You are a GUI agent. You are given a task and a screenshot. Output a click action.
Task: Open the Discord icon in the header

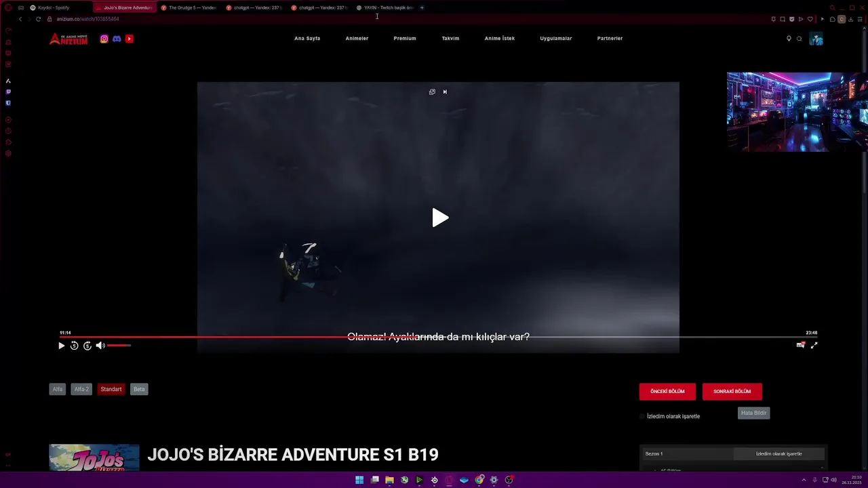coord(117,39)
